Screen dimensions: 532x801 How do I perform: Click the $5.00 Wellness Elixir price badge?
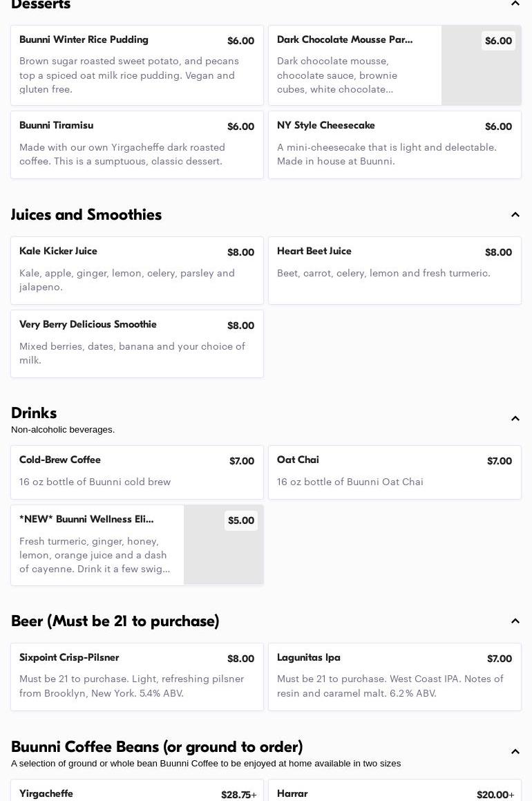click(241, 520)
